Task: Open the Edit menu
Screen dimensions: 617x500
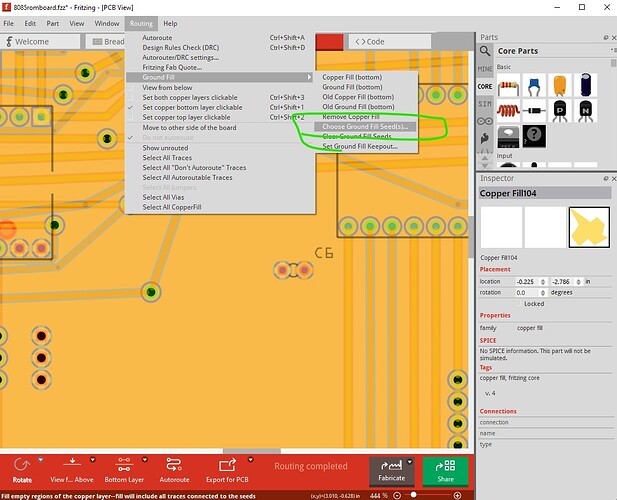Action: coord(30,24)
